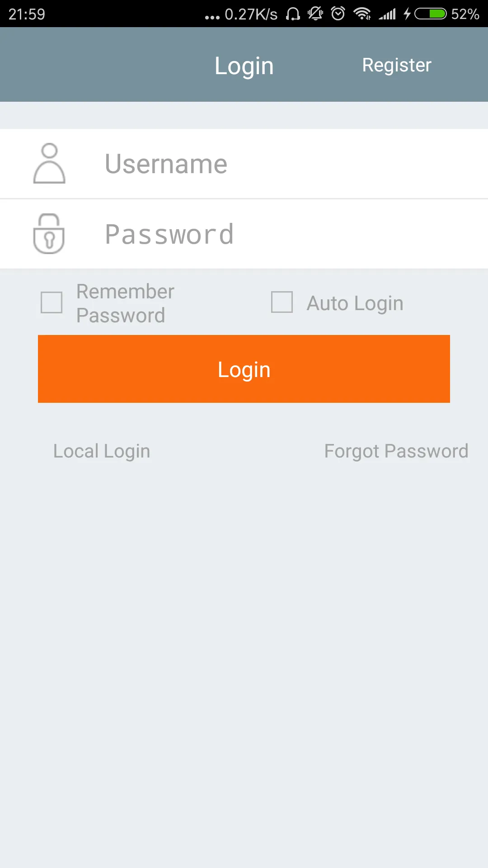Enable the Remember Password checkbox
The height and width of the screenshot is (868, 488).
(52, 302)
